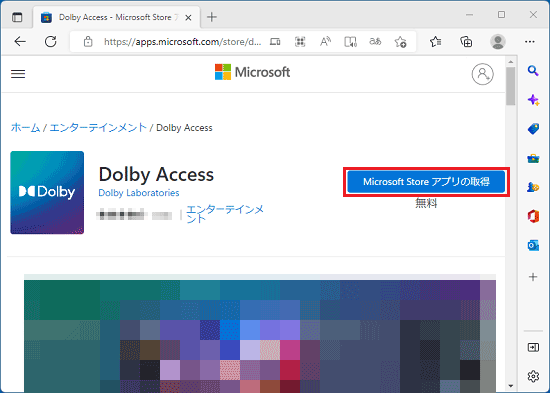Select the Dolby Access browser tab
The image size is (550, 393).
pyautogui.click(x=116, y=17)
